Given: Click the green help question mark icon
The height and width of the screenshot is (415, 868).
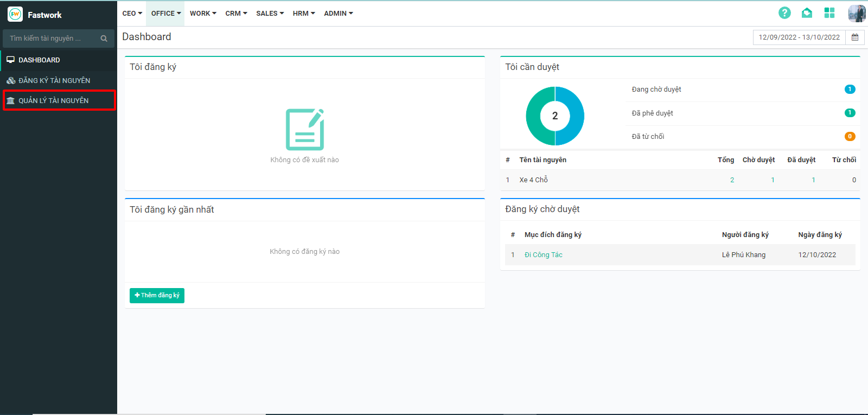Looking at the screenshot, I should (x=784, y=13).
